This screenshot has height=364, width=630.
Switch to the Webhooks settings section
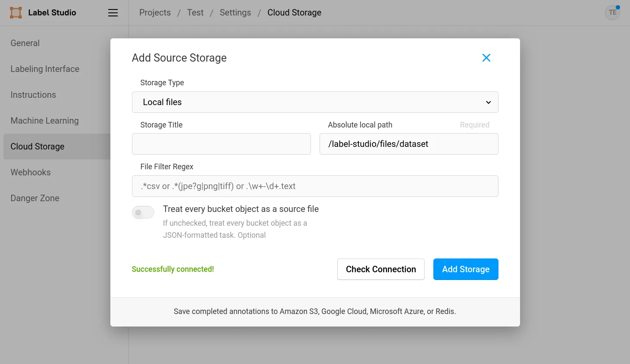pos(30,172)
